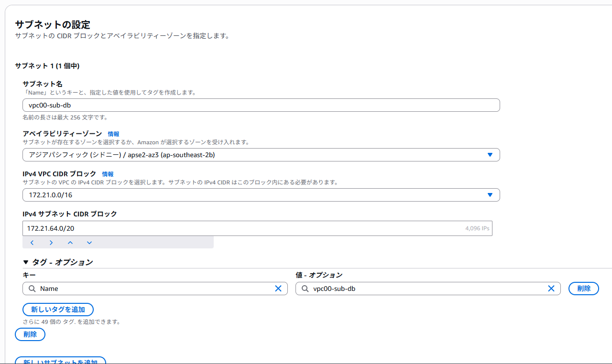
Task: Click the 新しいタグを追加 button
Action: (58, 310)
